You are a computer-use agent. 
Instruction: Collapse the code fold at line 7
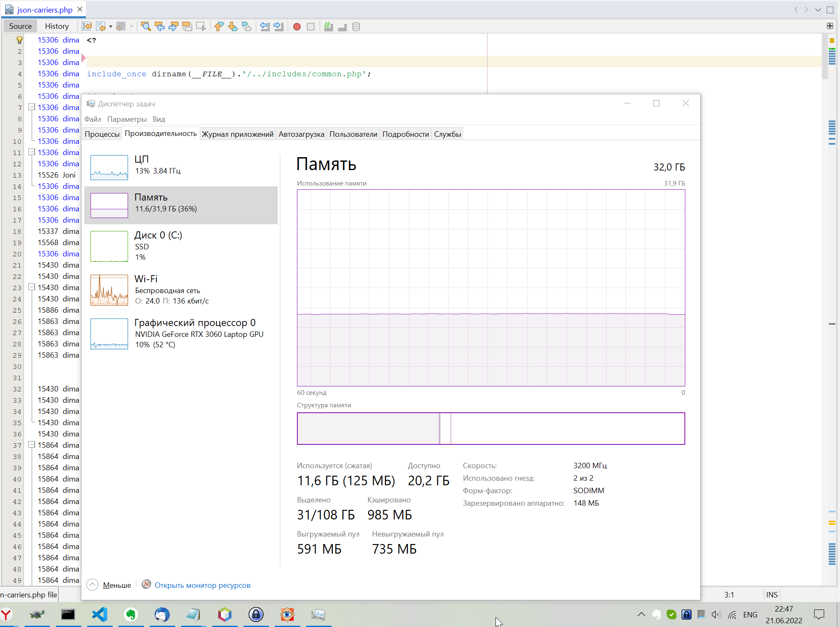pos(31,107)
